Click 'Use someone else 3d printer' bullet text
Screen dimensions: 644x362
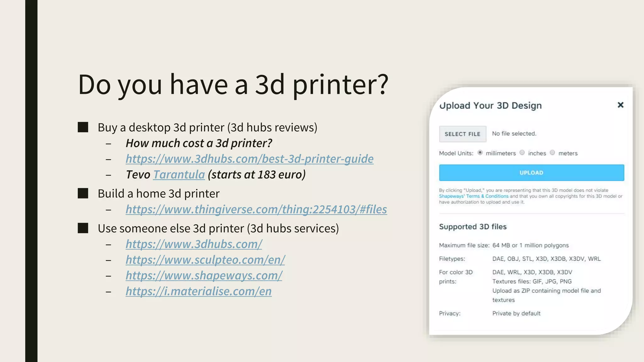click(x=218, y=228)
